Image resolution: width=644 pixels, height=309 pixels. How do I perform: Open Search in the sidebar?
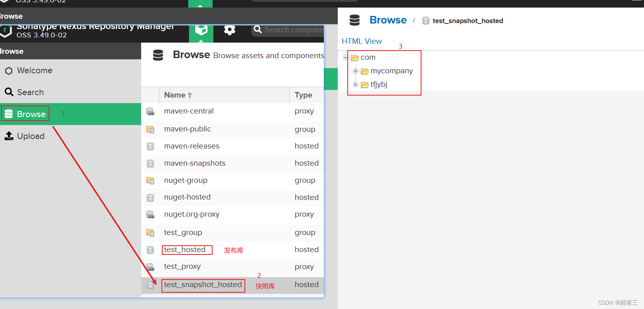(30, 92)
